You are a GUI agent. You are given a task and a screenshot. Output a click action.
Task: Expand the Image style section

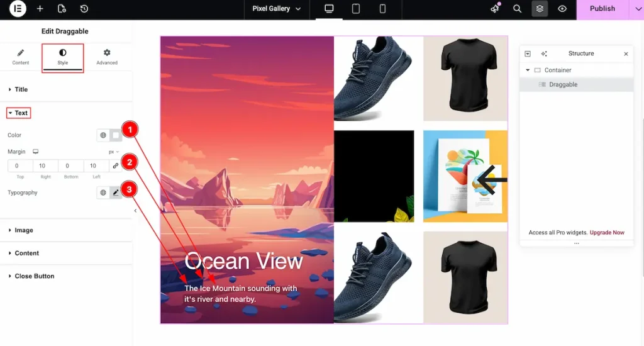24,230
